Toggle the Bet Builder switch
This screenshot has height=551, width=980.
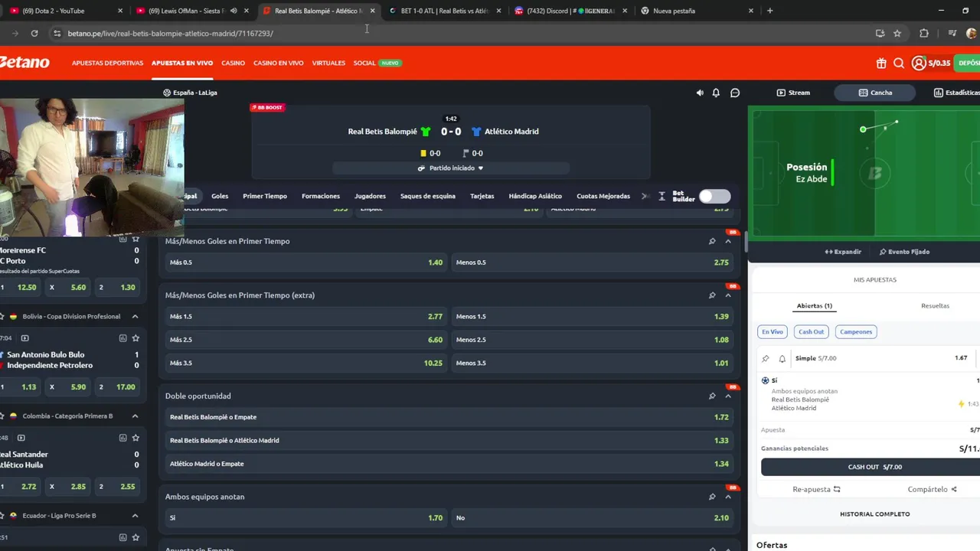714,196
